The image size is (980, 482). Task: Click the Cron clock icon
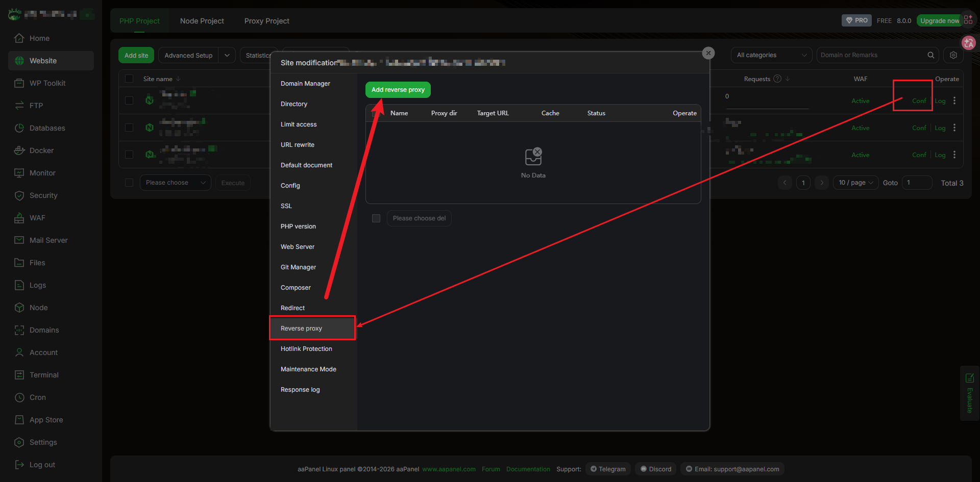click(19, 397)
